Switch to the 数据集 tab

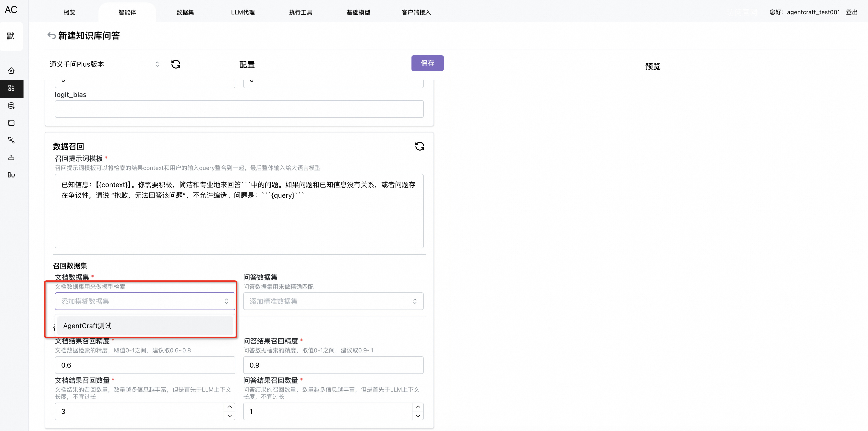pos(185,12)
